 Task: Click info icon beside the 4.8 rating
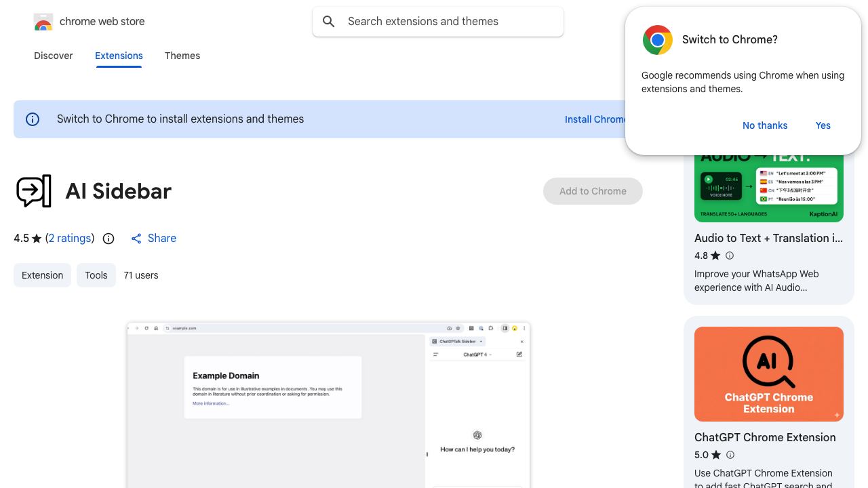pos(730,256)
